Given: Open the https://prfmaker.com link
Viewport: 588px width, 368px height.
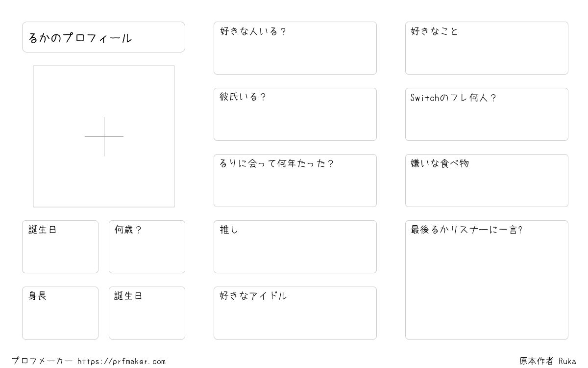Looking at the screenshot, I should click(122, 362).
